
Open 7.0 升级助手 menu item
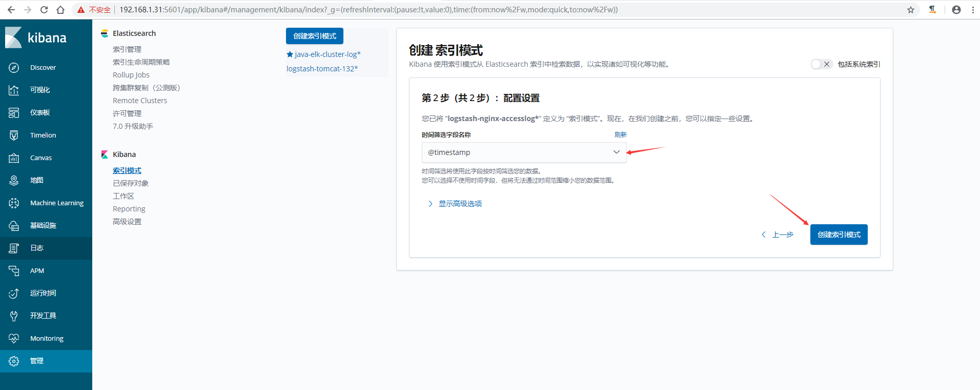pos(133,126)
